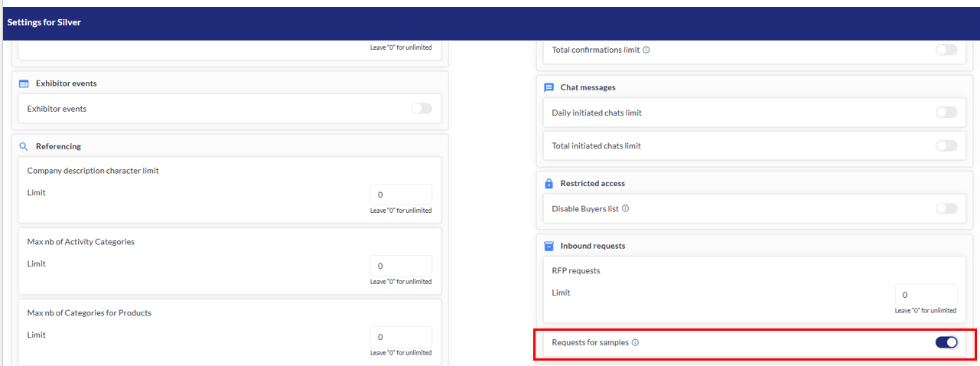980x366 pixels.
Task: Switch on the Disable Buyers list toggle
Action: click(946, 208)
